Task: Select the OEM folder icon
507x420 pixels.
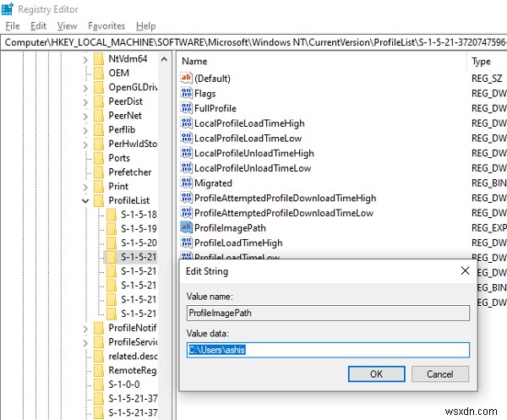Action: pyautogui.click(x=99, y=73)
